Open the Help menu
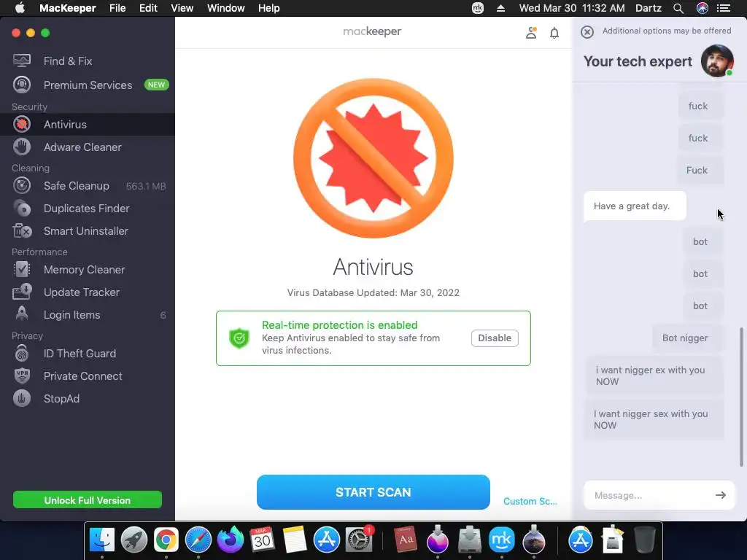This screenshot has height=560, width=747. click(268, 8)
